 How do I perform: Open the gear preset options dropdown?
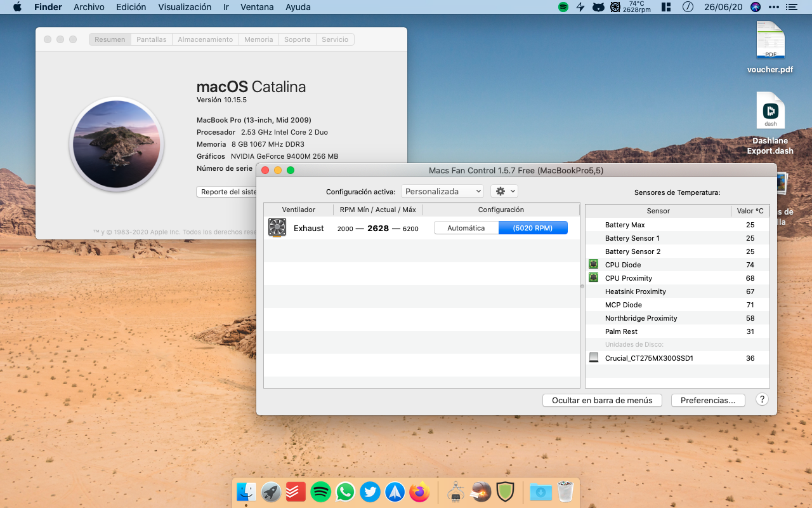504,191
